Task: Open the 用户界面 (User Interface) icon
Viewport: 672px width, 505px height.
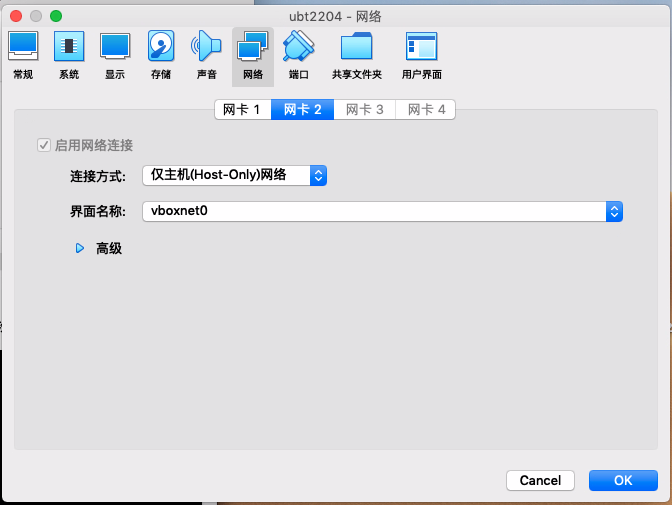Action: (x=421, y=54)
